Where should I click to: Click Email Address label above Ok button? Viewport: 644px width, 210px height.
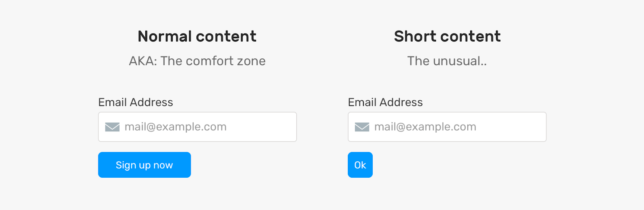pos(385,102)
